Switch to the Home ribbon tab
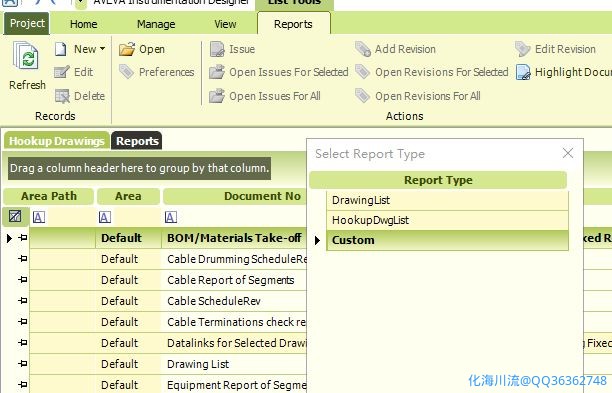The image size is (612, 393). point(84,24)
